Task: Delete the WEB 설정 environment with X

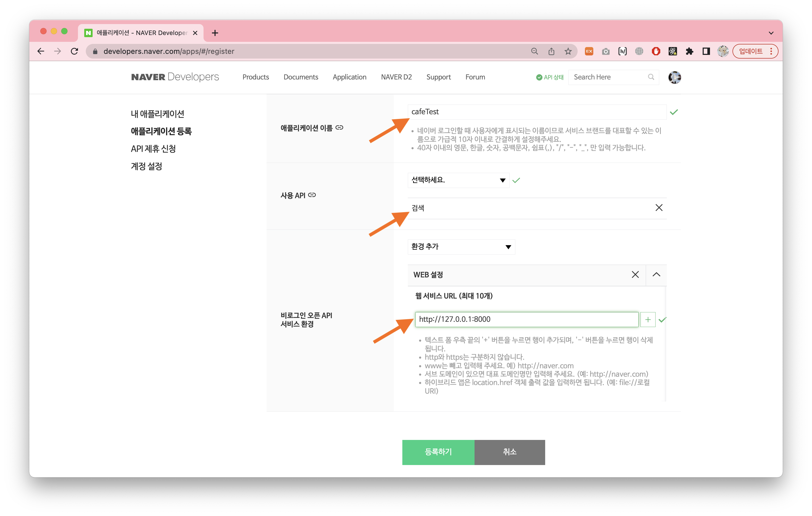Action: point(635,275)
